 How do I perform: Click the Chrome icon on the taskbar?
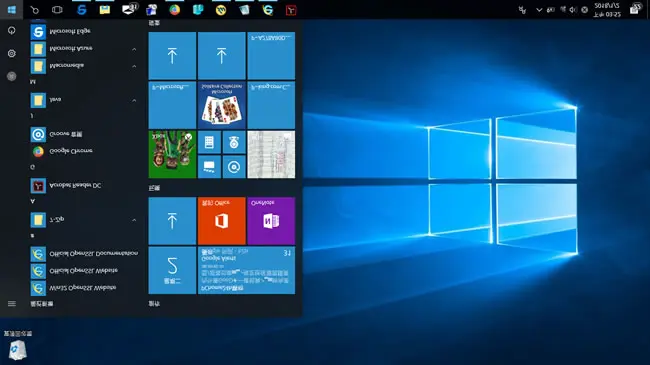point(175,10)
